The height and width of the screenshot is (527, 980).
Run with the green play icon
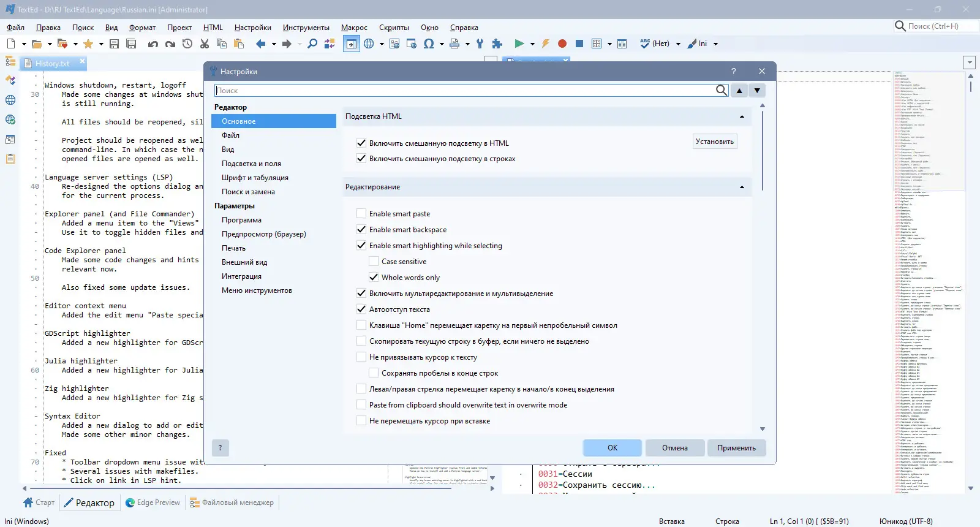[519, 44]
